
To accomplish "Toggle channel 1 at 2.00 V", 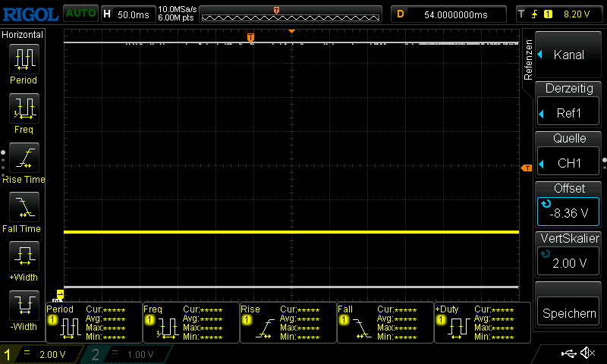I will pyautogui.click(x=42, y=354).
